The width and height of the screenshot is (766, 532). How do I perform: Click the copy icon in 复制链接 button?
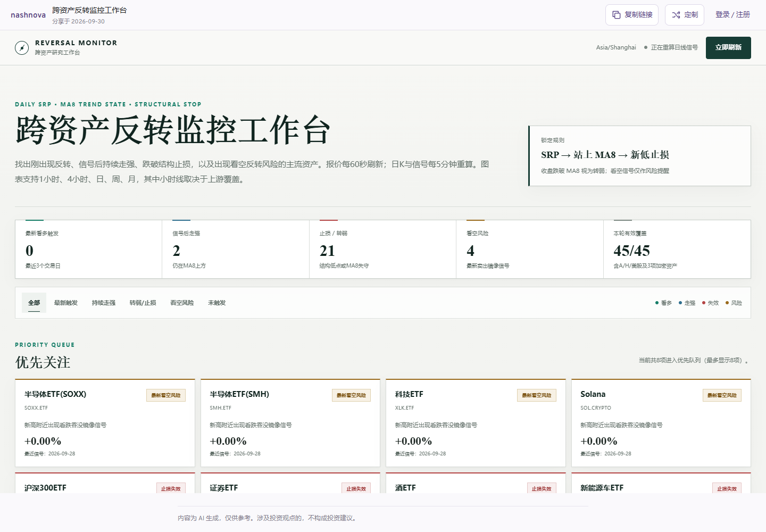(617, 15)
